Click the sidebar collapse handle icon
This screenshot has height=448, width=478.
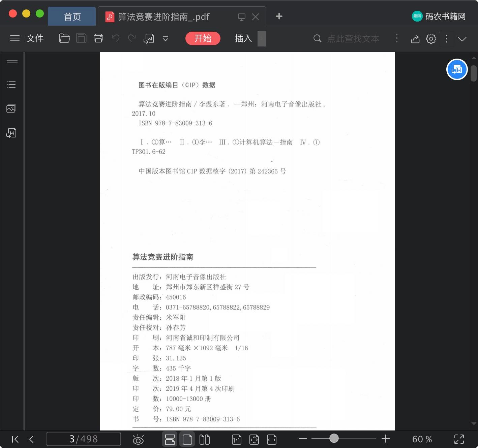[12, 61]
